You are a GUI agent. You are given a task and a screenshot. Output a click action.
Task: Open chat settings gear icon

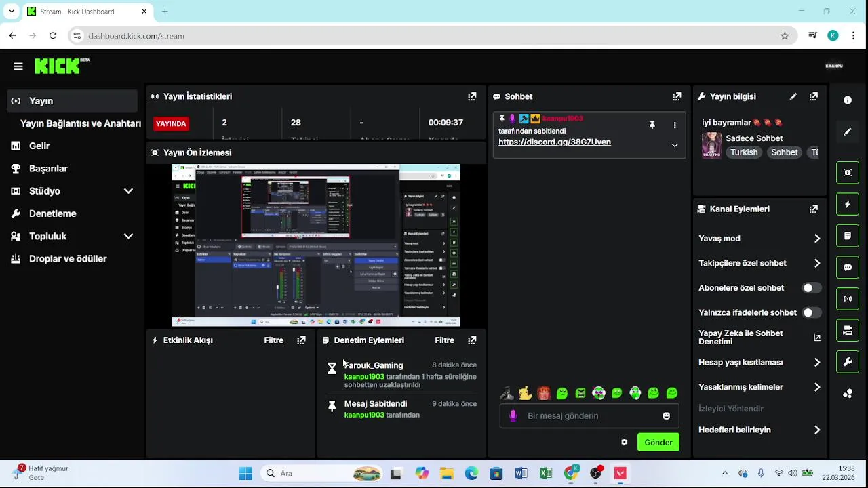[625, 442]
